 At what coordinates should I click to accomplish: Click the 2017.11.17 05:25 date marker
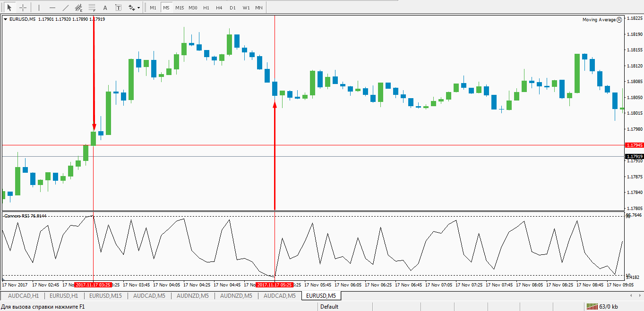coord(275,285)
